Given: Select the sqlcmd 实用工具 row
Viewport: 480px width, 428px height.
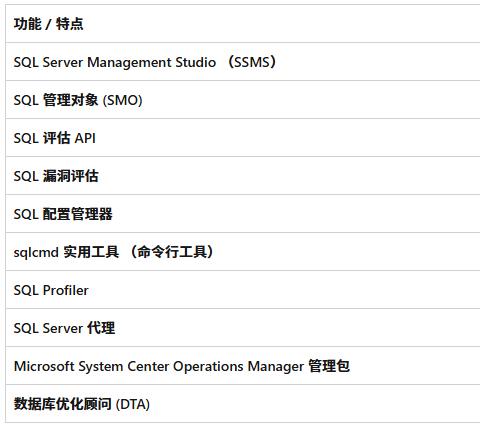Looking at the screenshot, I should pyautogui.click(x=243, y=252).
